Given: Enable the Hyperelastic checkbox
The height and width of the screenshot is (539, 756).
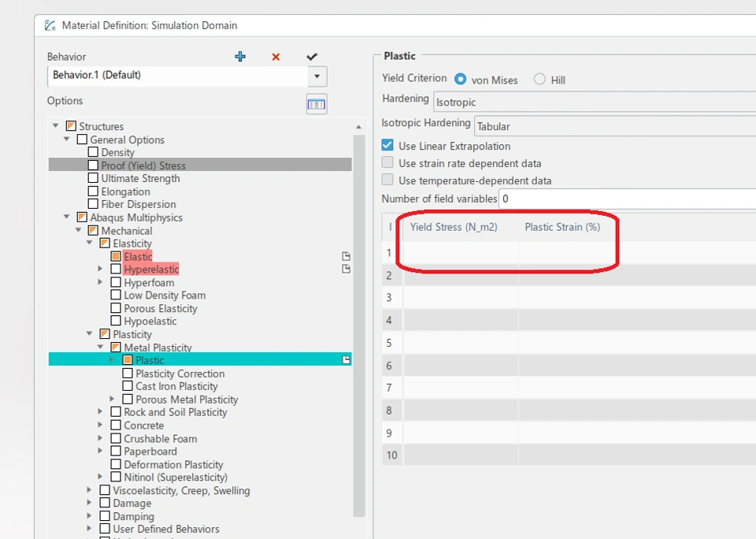Looking at the screenshot, I should 116,269.
